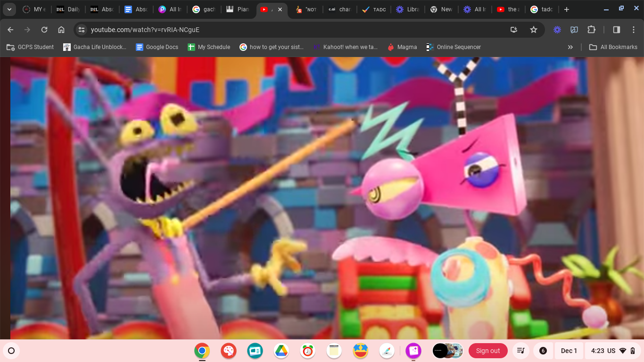Open the yellow notepad app on shelf

334,351
